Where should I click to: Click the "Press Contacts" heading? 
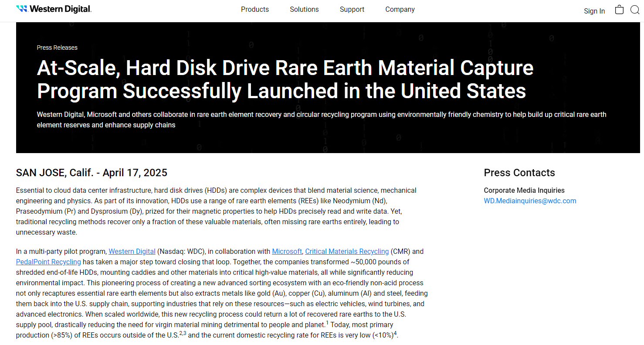(x=519, y=173)
